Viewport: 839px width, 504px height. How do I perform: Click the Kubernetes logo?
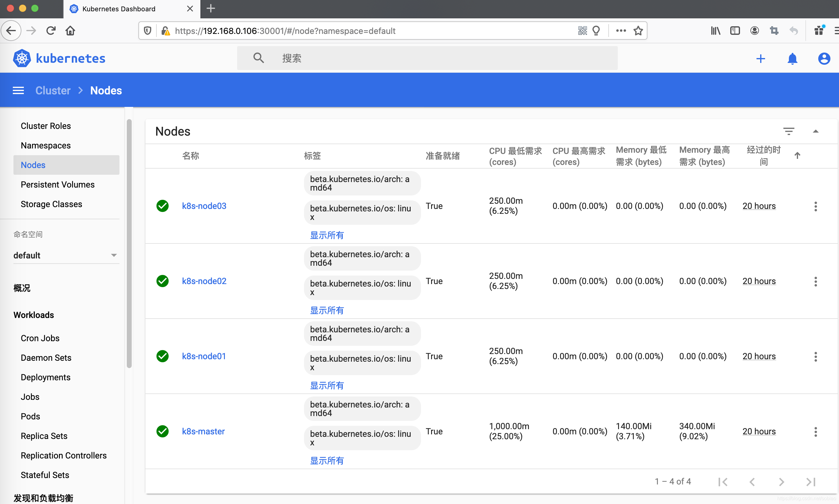tap(59, 58)
